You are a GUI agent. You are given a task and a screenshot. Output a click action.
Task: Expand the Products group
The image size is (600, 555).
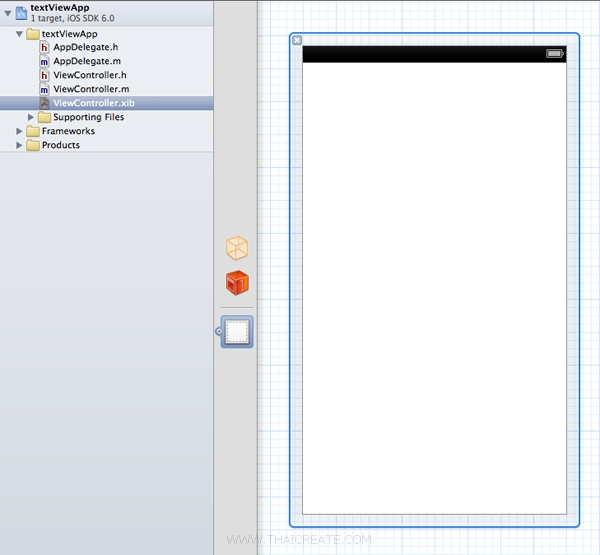pos(20,145)
